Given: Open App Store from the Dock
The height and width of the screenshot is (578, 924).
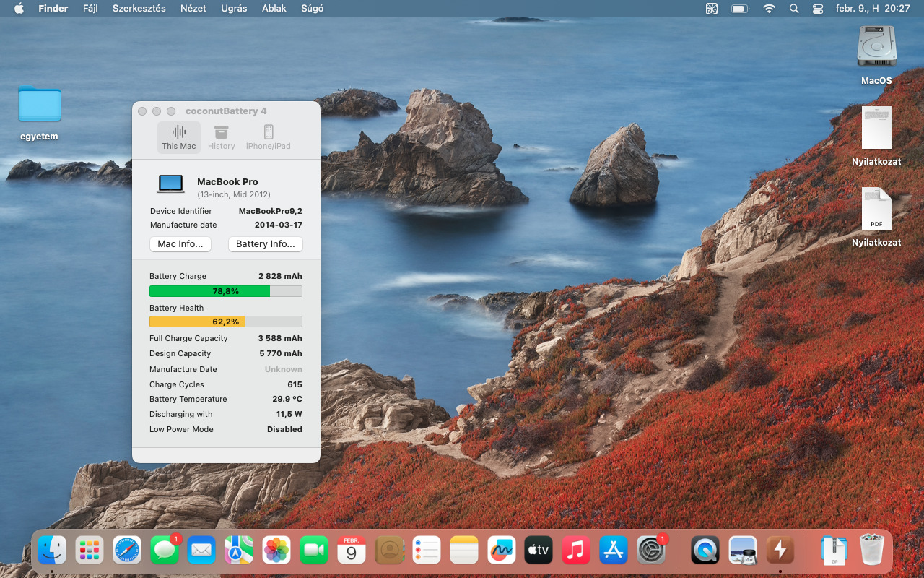Looking at the screenshot, I should (x=614, y=551).
